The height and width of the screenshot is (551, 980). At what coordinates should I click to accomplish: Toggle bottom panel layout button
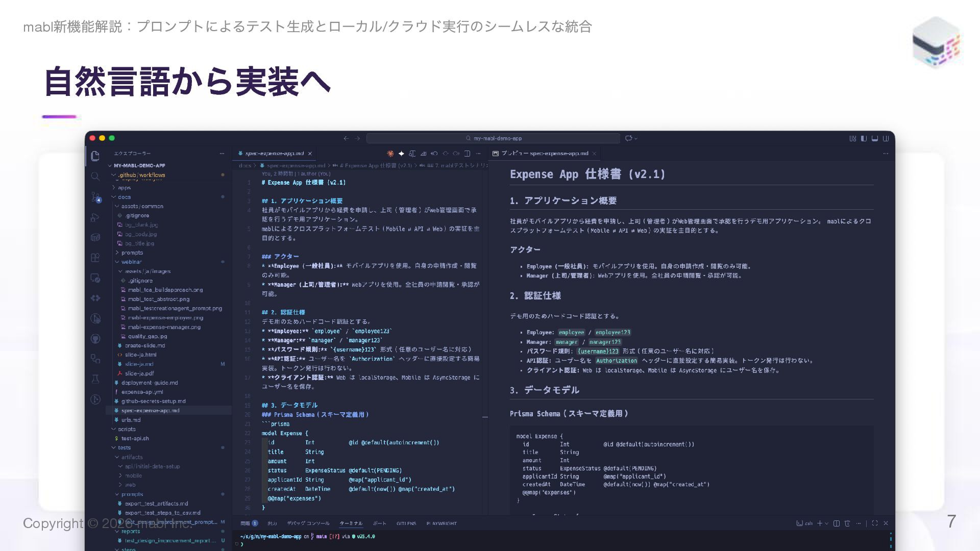[x=875, y=138]
